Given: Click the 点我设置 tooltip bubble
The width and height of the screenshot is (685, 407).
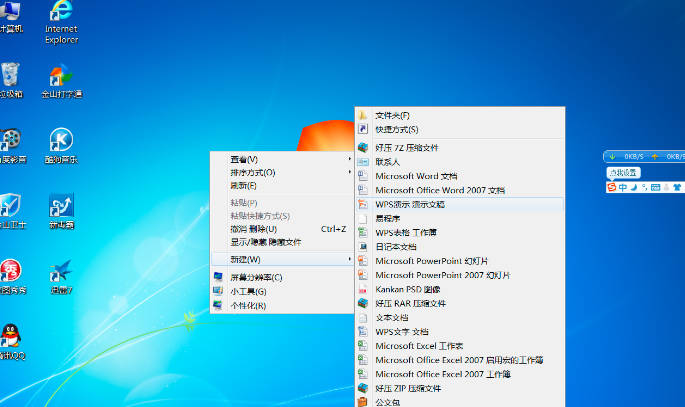Looking at the screenshot, I should (x=623, y=173).
